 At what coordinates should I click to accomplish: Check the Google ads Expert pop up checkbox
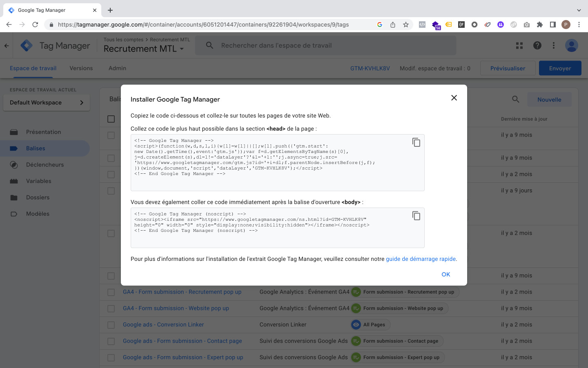tap(111, 358)
